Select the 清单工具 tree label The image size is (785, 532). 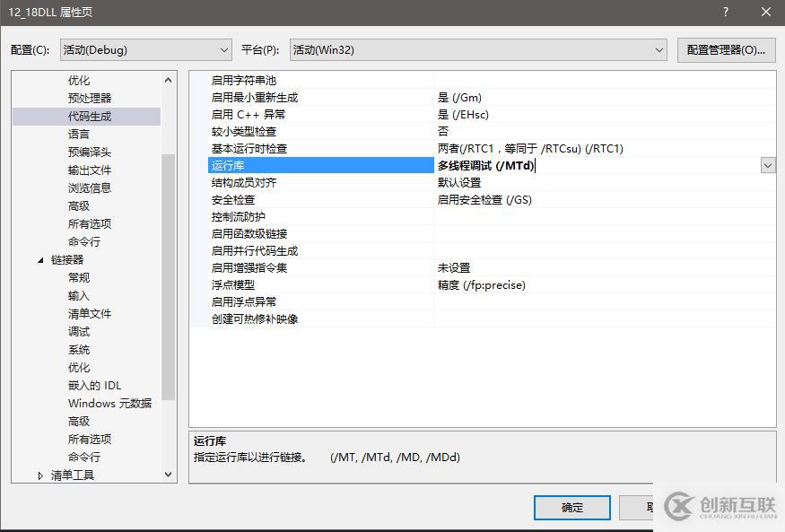click(73, 475)
